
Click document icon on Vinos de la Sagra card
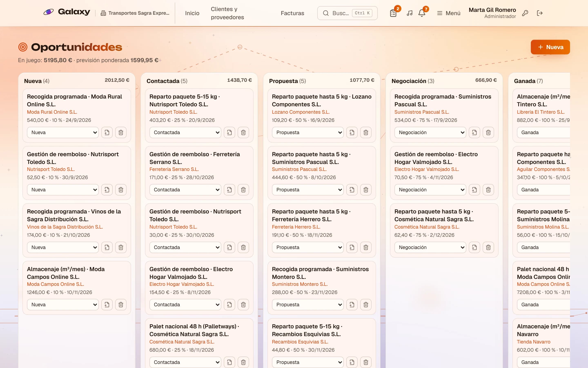point(107,247)
